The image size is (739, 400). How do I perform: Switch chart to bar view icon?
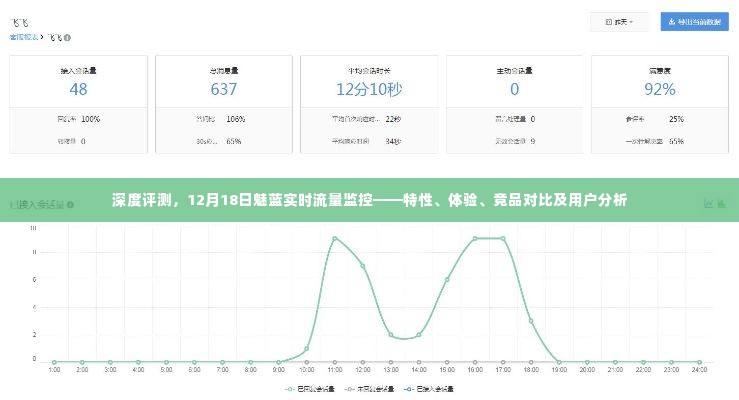[721, 204]
